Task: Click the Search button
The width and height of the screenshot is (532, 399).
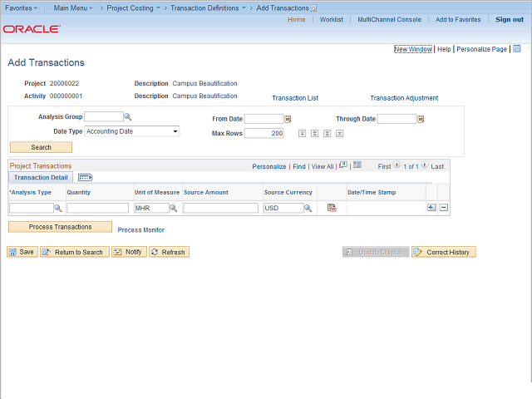Action: coord(41,147)
